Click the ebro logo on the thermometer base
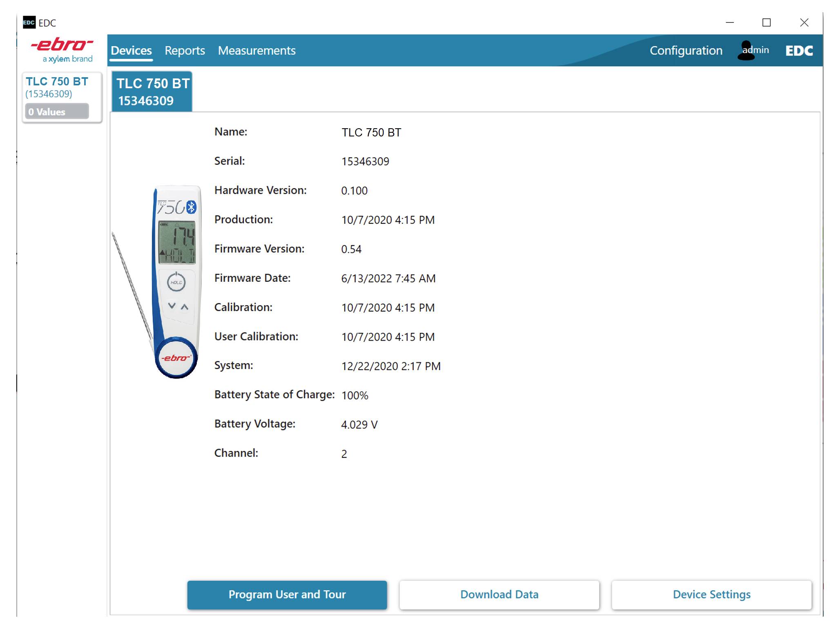The image size is (840, 629). (176, 357)
